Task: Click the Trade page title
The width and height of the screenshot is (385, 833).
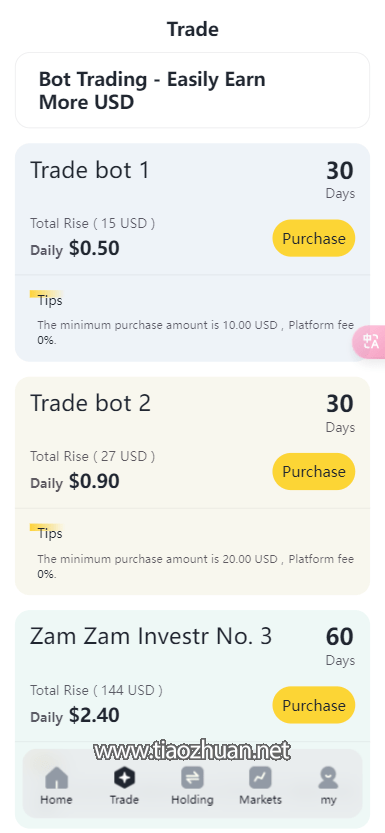Action: 192,29
